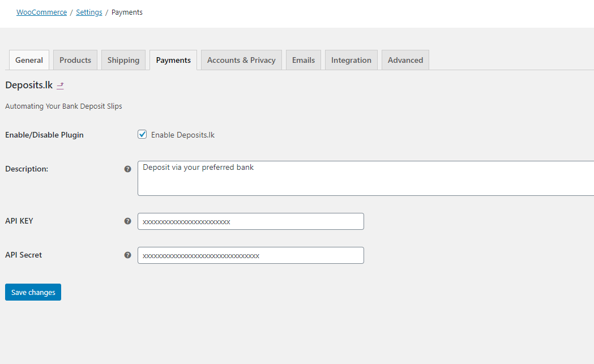Click into the API Secret field

pos(251,255)
